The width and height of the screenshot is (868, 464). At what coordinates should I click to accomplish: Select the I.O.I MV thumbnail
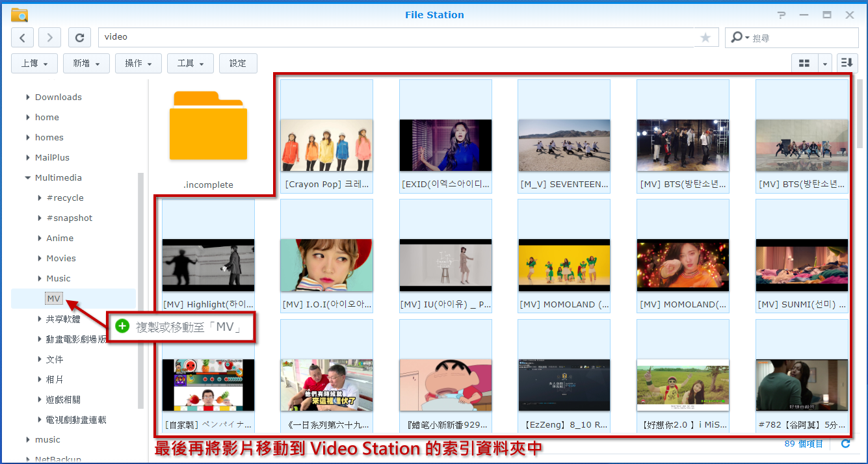point(326,264)
